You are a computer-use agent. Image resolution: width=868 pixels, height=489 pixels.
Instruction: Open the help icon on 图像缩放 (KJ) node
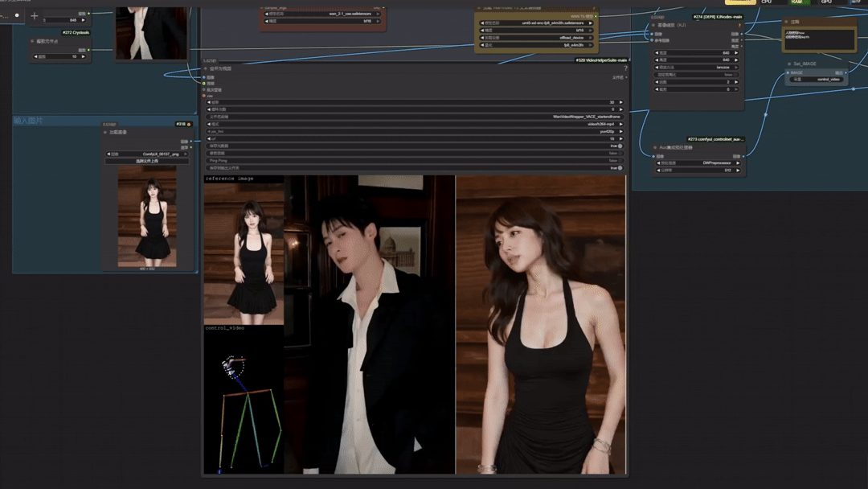(739, 25)
